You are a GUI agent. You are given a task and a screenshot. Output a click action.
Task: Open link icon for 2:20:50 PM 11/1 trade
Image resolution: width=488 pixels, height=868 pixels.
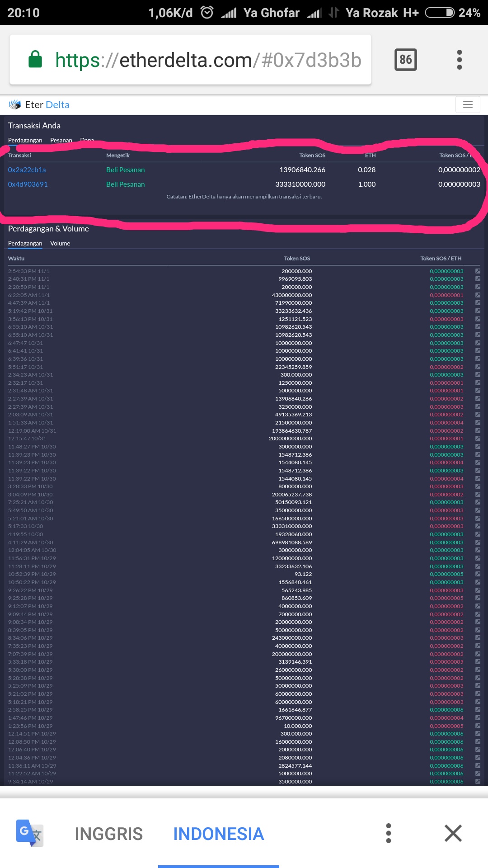(x=478, y=287)
